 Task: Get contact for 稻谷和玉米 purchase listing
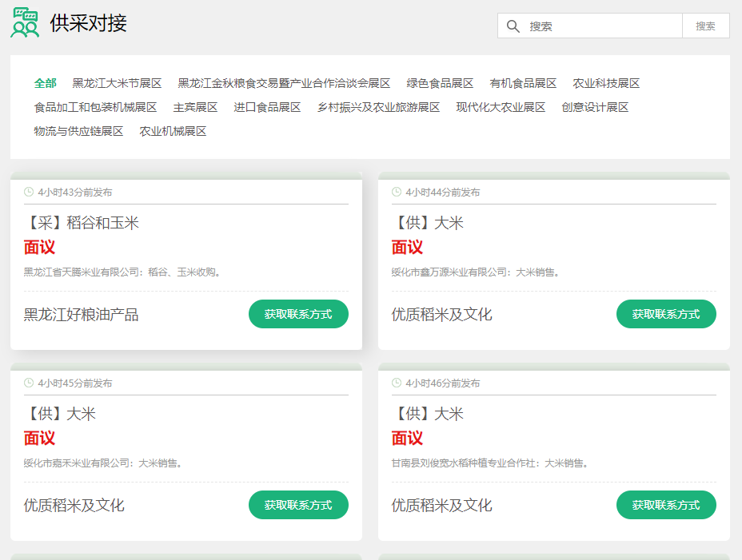pos(298,314)
